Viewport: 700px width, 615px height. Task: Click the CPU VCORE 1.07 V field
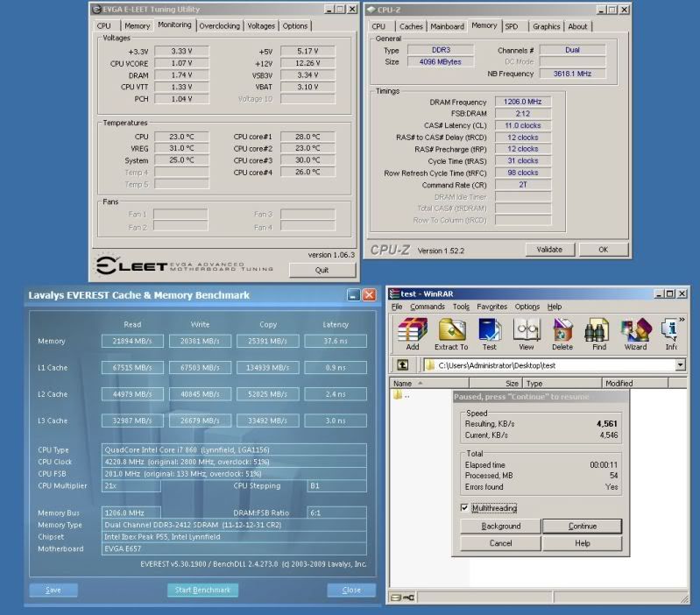coord(181,63)
